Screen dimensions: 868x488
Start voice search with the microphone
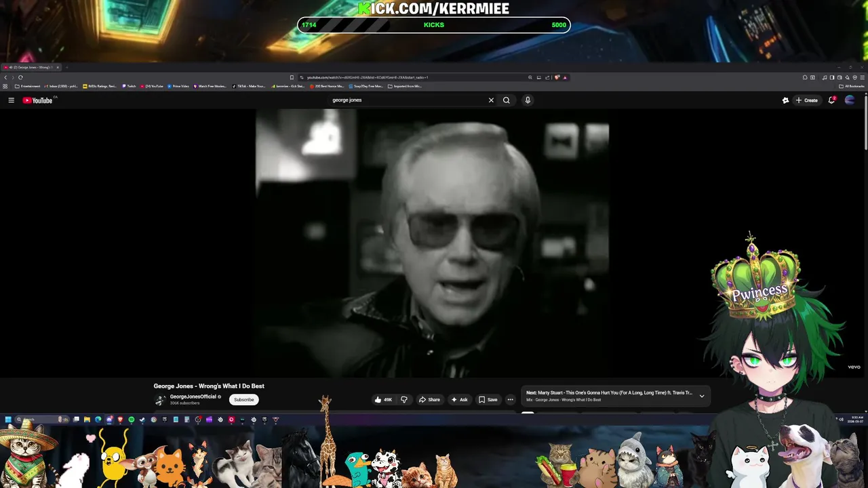527,100
